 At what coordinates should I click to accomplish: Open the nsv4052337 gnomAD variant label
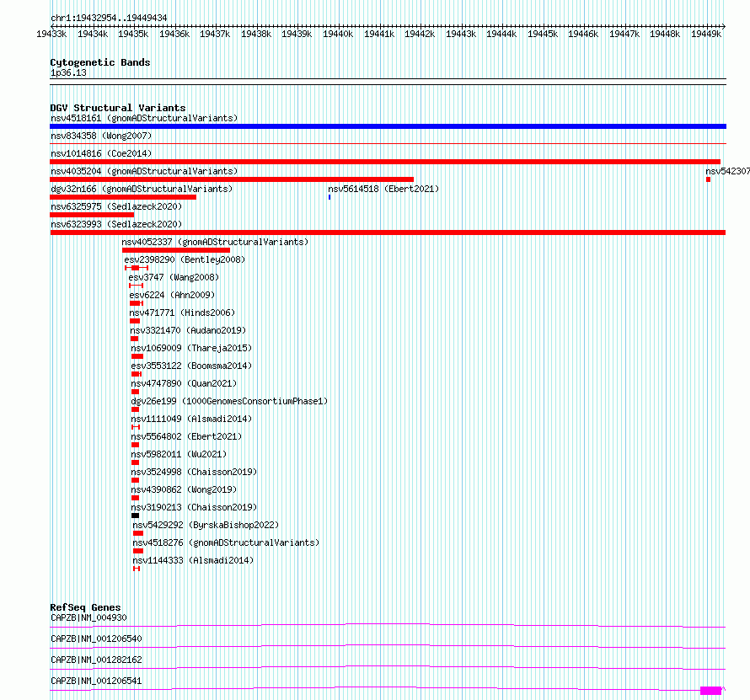pyautogui.click(x=215, y=242)
